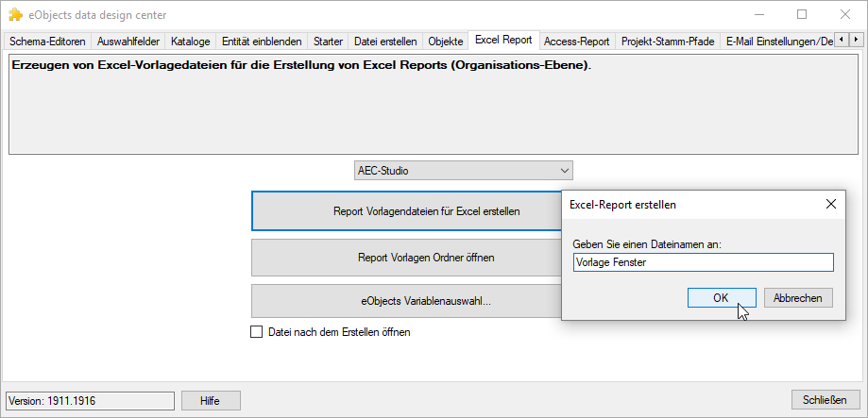
Task: Close the Excel-Report erstellen dialog
Action: [830, 204]
